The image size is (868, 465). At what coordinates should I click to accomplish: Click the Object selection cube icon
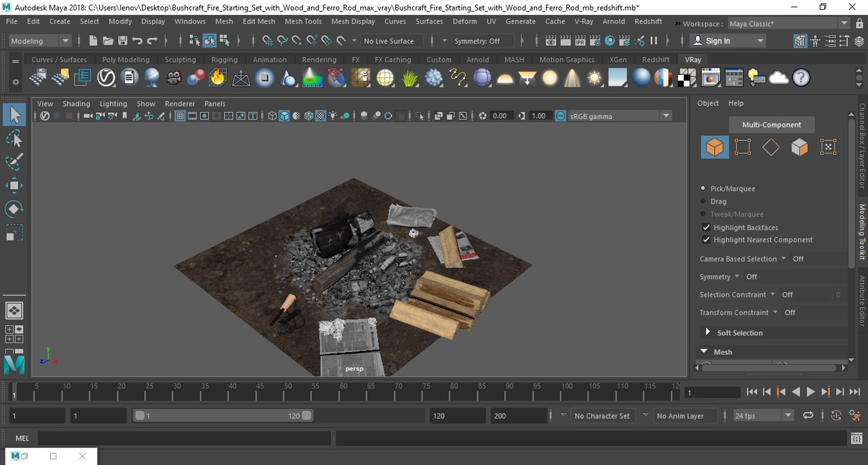[x=715, y=147]
